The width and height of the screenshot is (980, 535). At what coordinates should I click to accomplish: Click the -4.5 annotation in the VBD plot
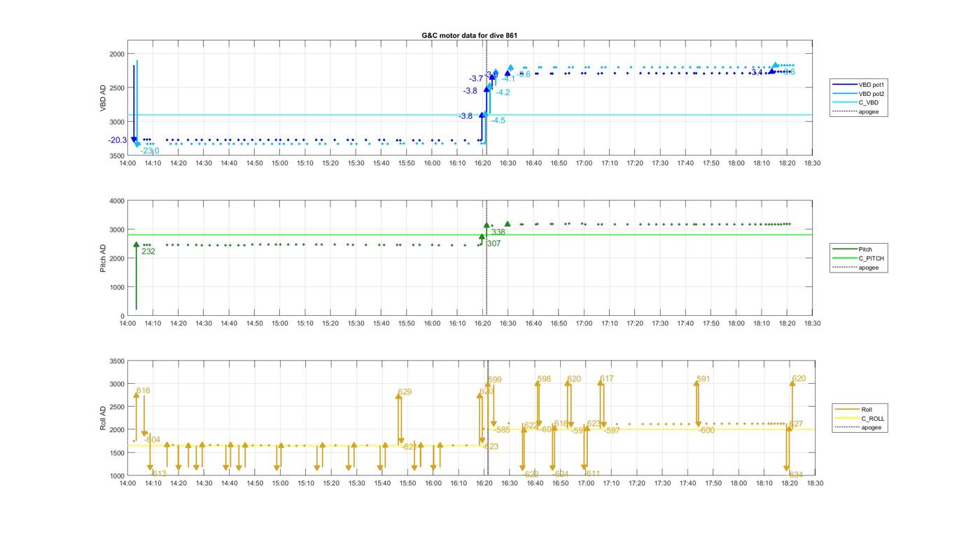(x=498, y=120)
